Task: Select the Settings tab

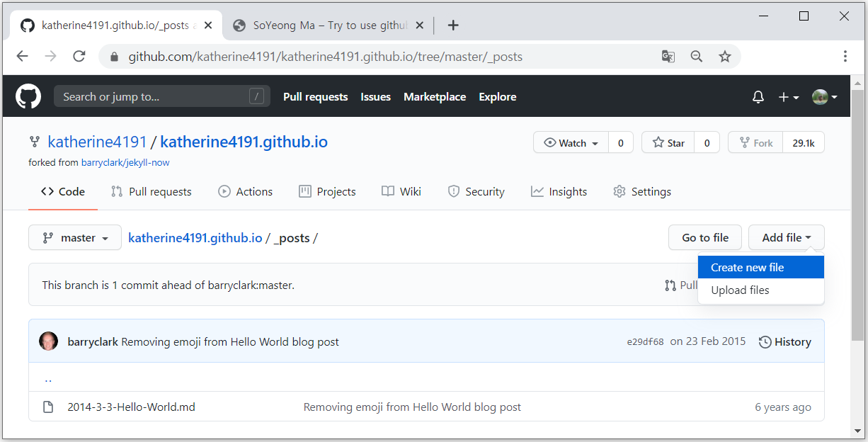Action: pyautogui.click(x=642, y=191)
